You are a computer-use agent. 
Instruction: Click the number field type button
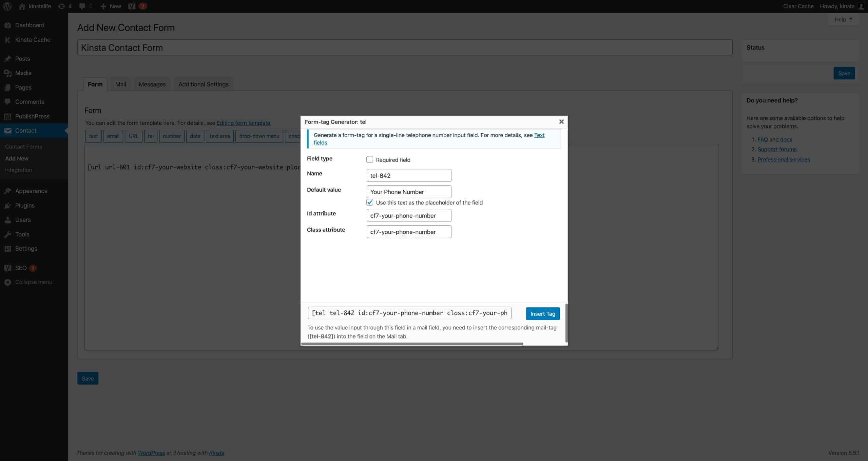(171, 135)
